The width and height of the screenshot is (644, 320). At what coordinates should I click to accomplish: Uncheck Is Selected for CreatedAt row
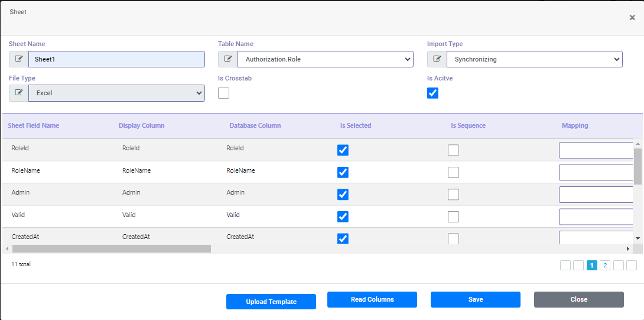[x=343, y=238]
